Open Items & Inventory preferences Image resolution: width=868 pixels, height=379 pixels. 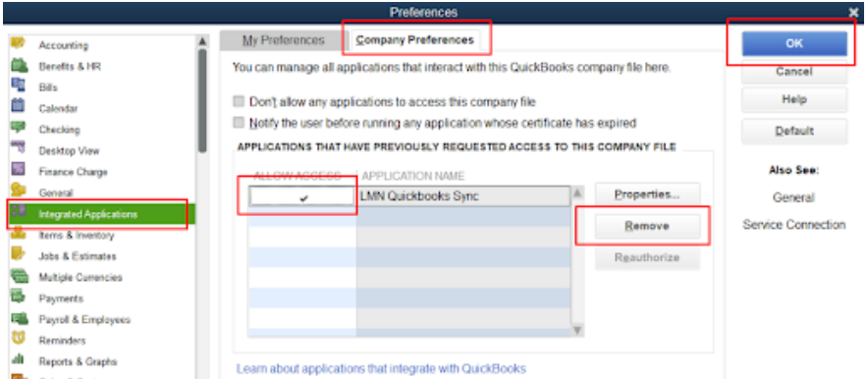coord(77,235)
